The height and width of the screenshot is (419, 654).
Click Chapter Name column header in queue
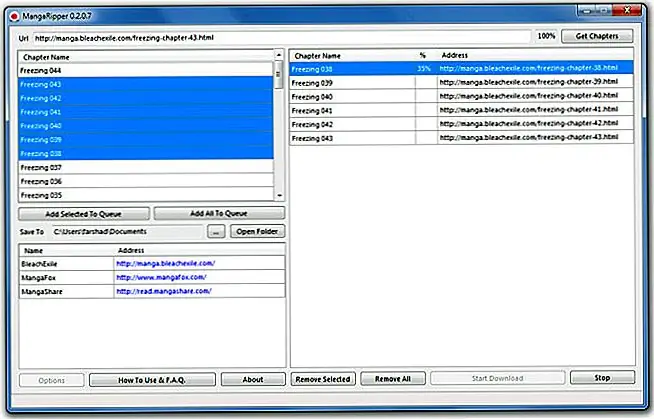click(350, 56)
